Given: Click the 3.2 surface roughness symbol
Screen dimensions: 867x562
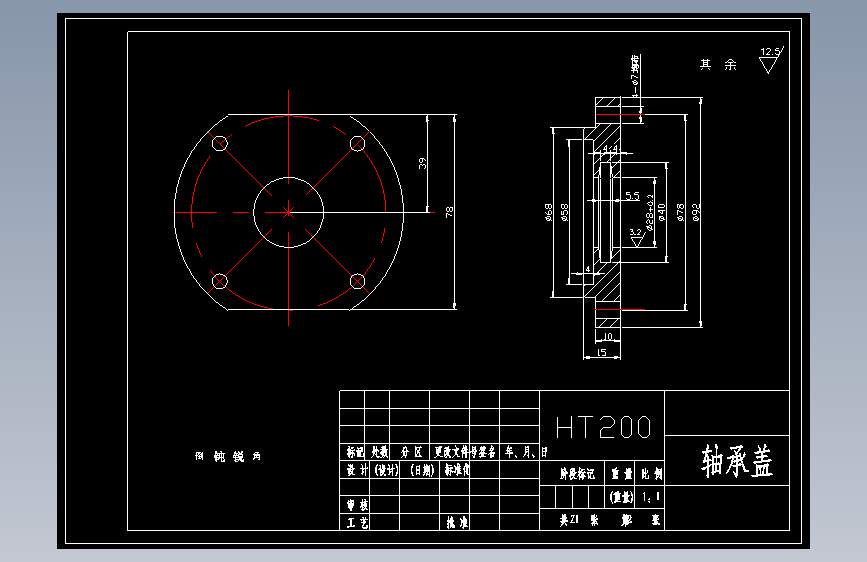Looking at the screenshot, I should coord(637,238).
